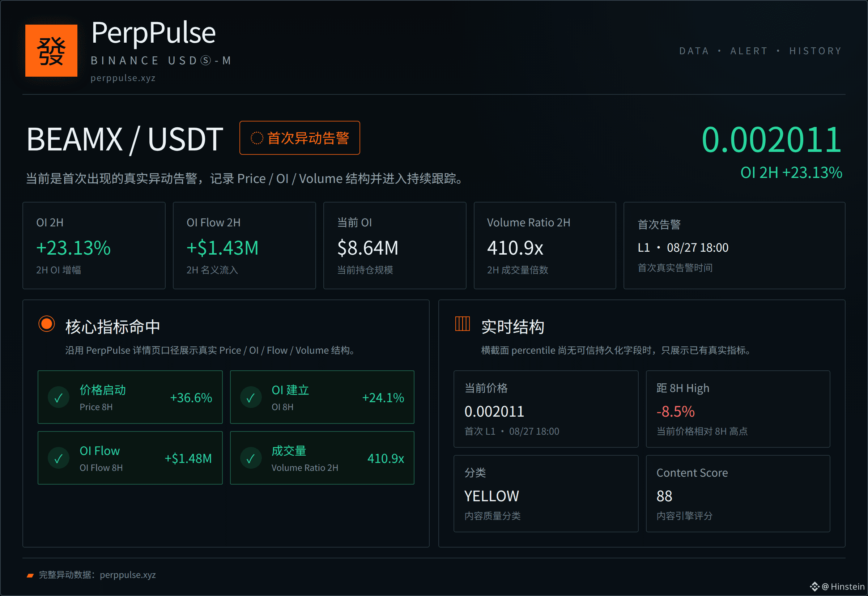Click the BINANCE USDⓈ-M subtitle

tap(161, 60)
